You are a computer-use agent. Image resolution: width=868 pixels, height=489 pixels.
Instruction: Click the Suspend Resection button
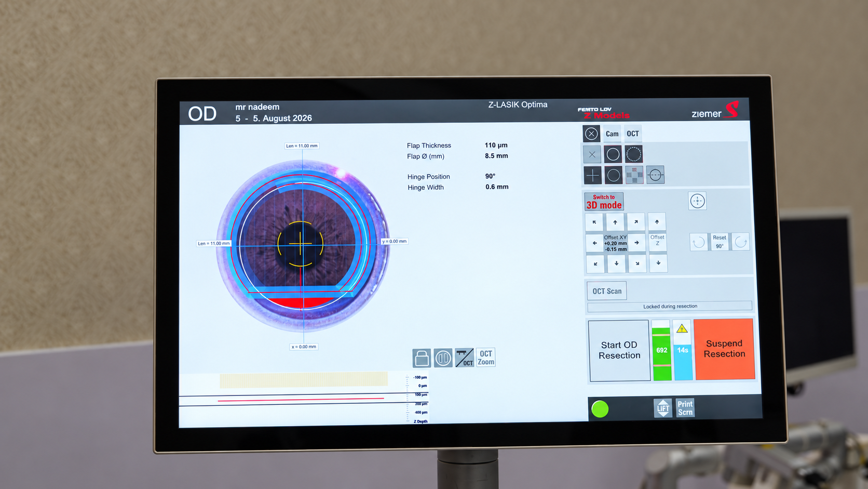[724, 349]
